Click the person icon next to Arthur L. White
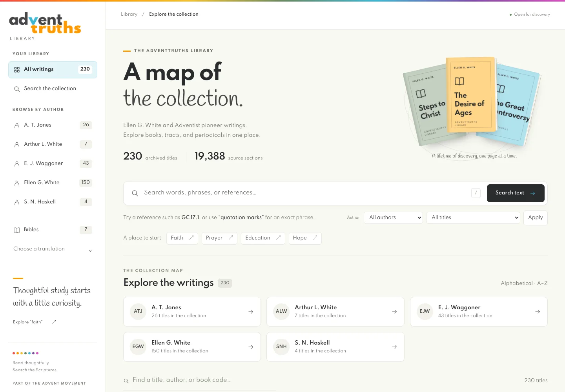Viewport: 565px width, 392px height. (x=17, y=145)
